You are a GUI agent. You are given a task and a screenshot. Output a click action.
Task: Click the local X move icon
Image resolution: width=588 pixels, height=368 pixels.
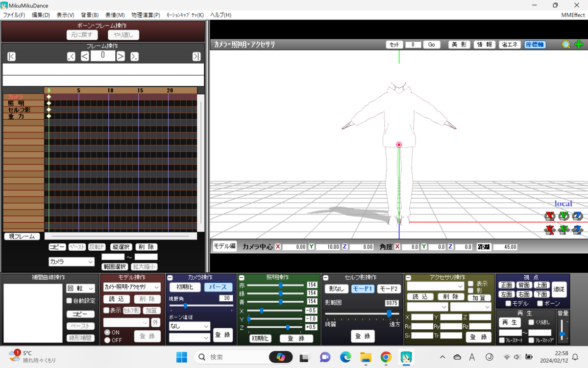point(550,230)
